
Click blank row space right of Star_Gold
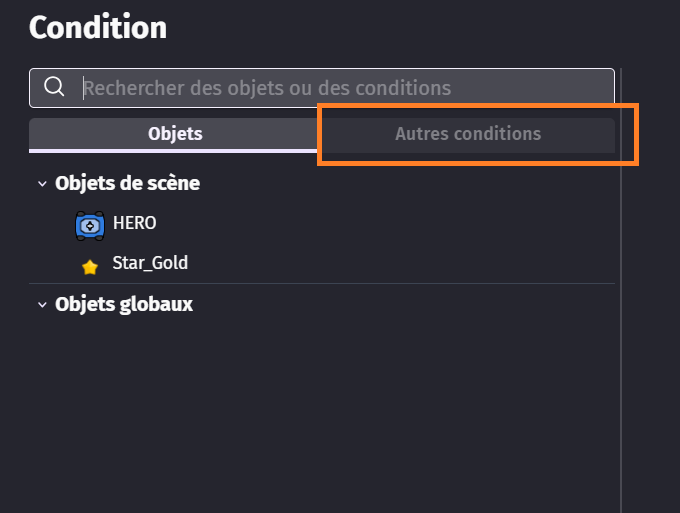pos(400,264)
